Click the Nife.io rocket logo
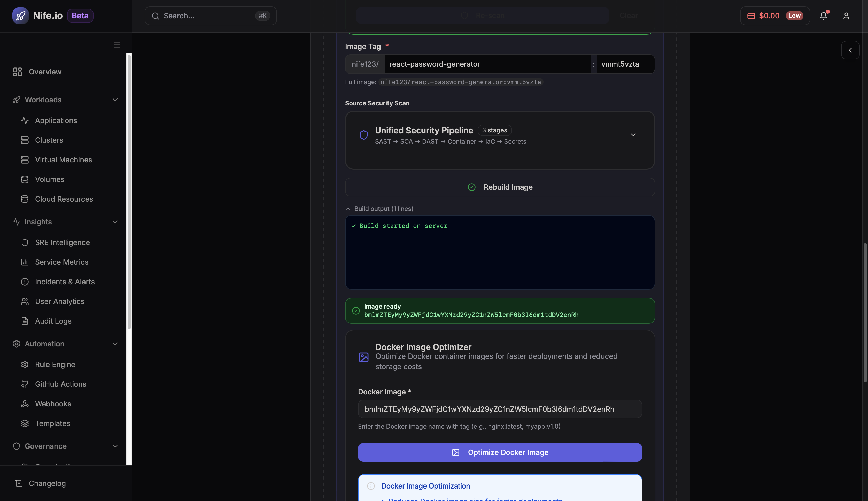This screenshot has width=868, height=501. 21,16
